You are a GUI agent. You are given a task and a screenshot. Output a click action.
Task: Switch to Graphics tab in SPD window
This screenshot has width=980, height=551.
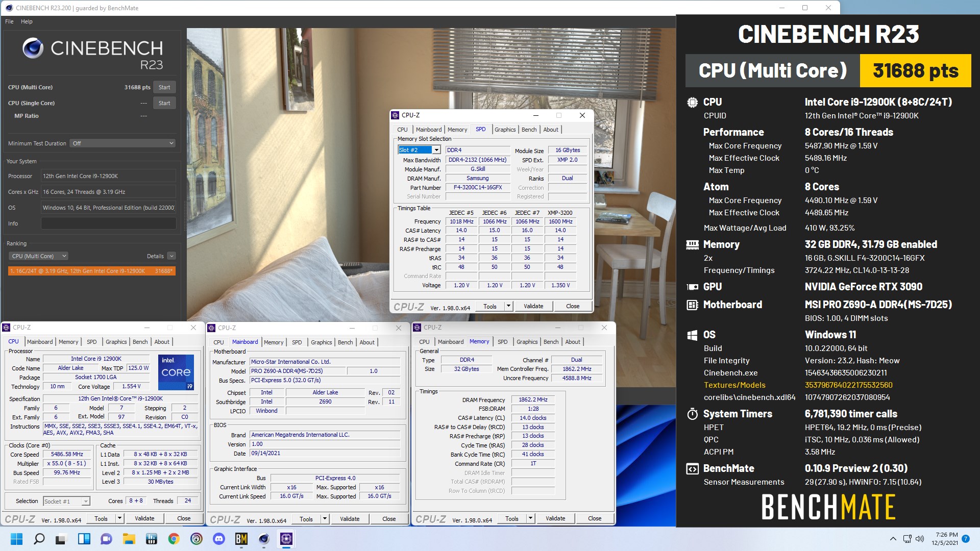coord(505,130)
